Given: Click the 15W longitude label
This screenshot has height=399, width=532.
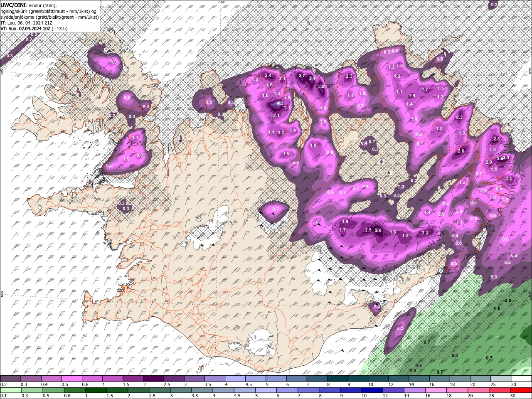Looking at the screenshot, I should (440, 2).
